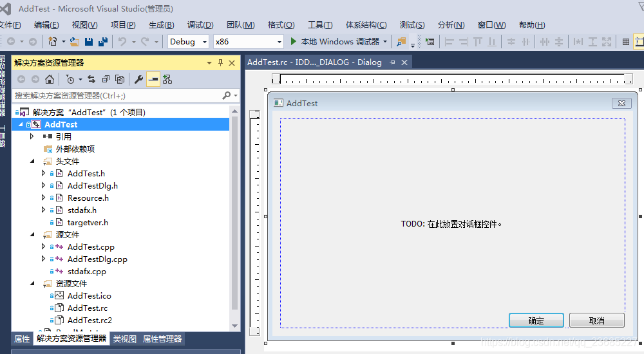Image resolution: width=644 pixels, height=354 pixels.
Task: Close the AddTest.rc editor tab
Action: point(404,62)
